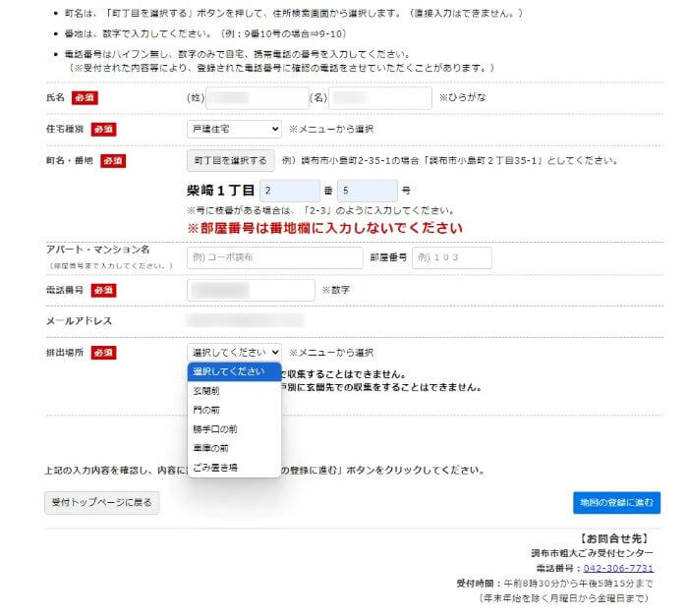
Task: Click the 号 number field containing 5
Action: (368, 191)
